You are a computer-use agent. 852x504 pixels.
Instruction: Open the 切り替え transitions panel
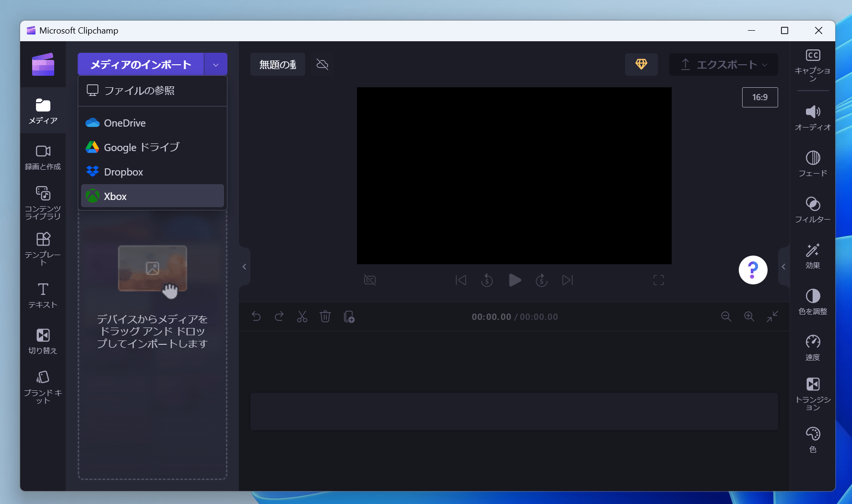43,341
